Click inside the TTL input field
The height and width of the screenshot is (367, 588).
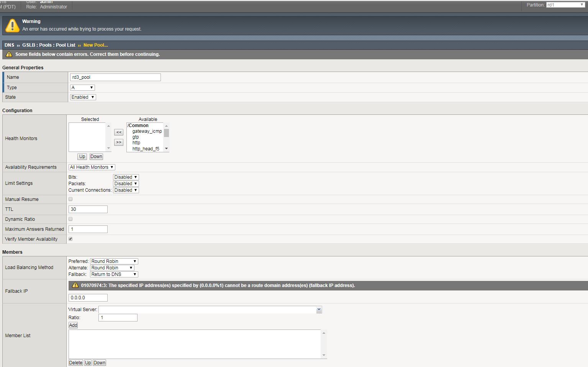point(87,209)
